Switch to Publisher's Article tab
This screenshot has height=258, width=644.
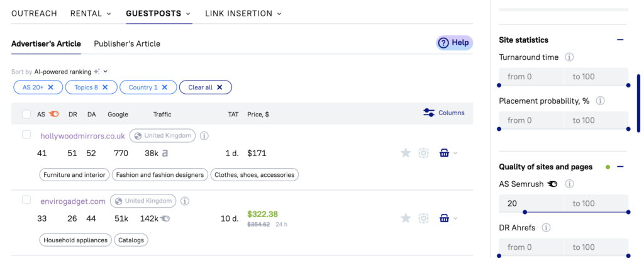point(127,44)
